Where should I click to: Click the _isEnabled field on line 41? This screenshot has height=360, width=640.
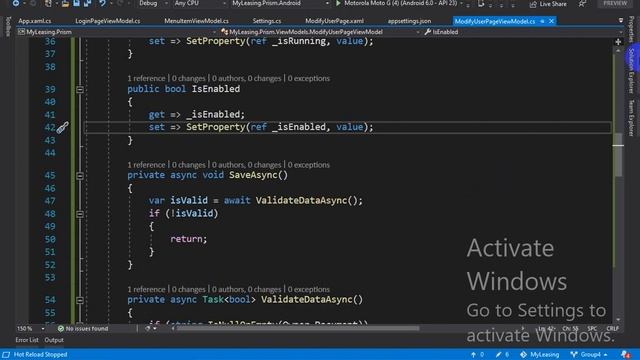pyautogui.click(x=213, y=115)
